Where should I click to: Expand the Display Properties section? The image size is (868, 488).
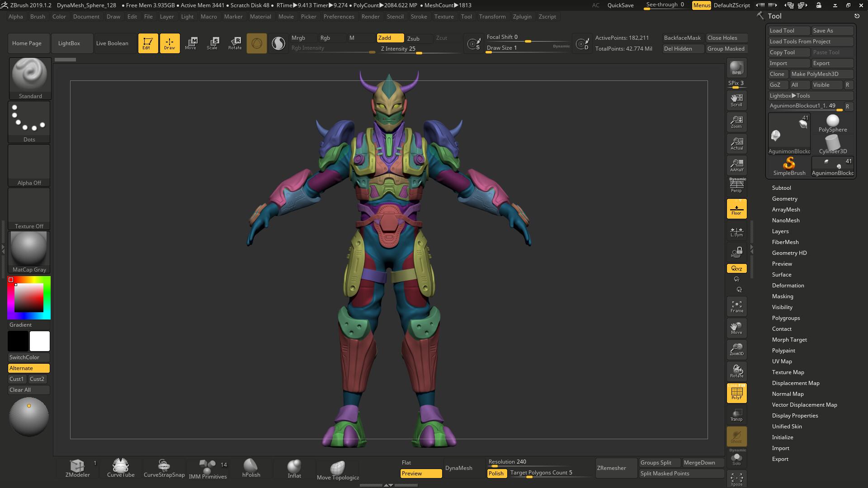click(795, 416)
